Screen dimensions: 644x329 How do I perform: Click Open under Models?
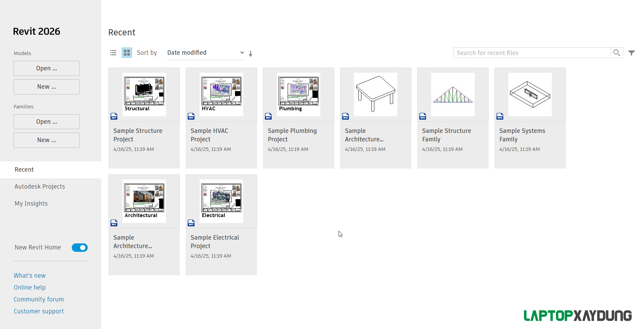click(x=47, y=68)
